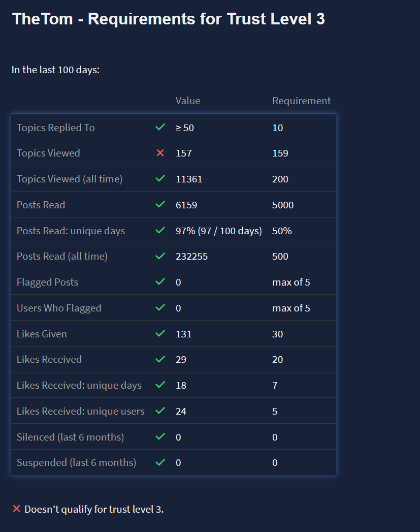Click the green checkmark beside Topics Replied To
The height and width of the screenshot is (532, 420).
point(160,128)
